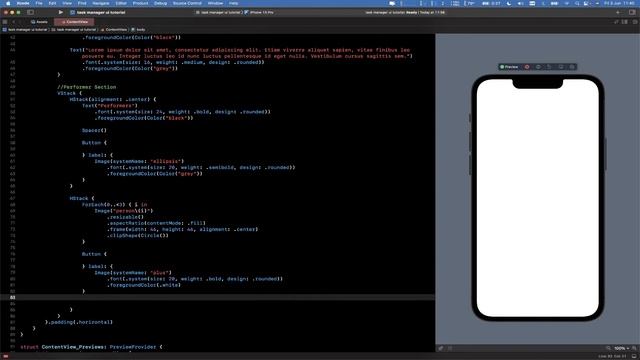
Task: Click line number 83 in the gutter
Action: point(13,298)
